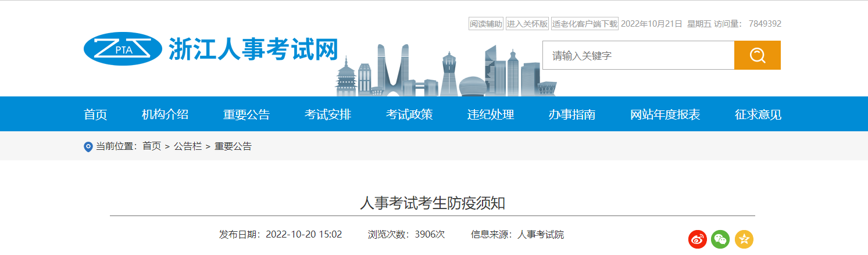Enable 阅读辅助 reading assistance
This screenshot has width=868, height=255.
pyautogui.click(x=485, y=24)
